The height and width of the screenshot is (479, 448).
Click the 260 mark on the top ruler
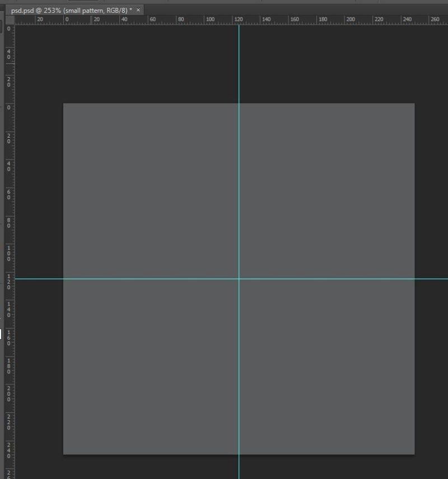pos(435,19)
